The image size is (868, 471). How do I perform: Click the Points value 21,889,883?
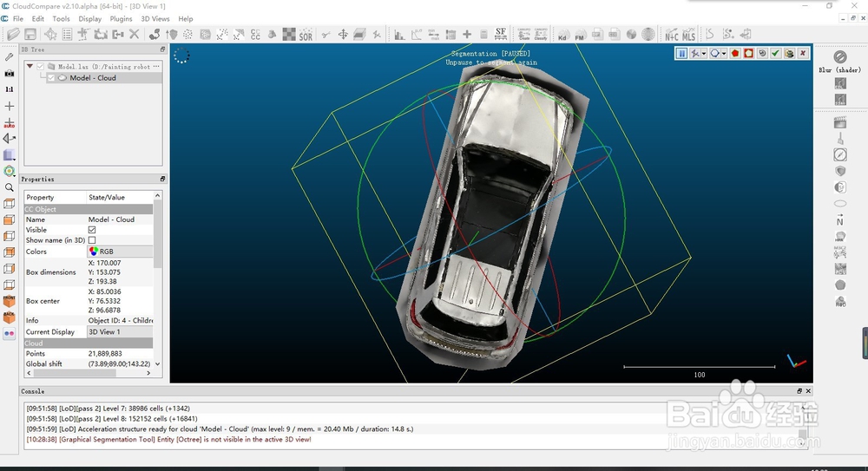[x=105, y=354]
